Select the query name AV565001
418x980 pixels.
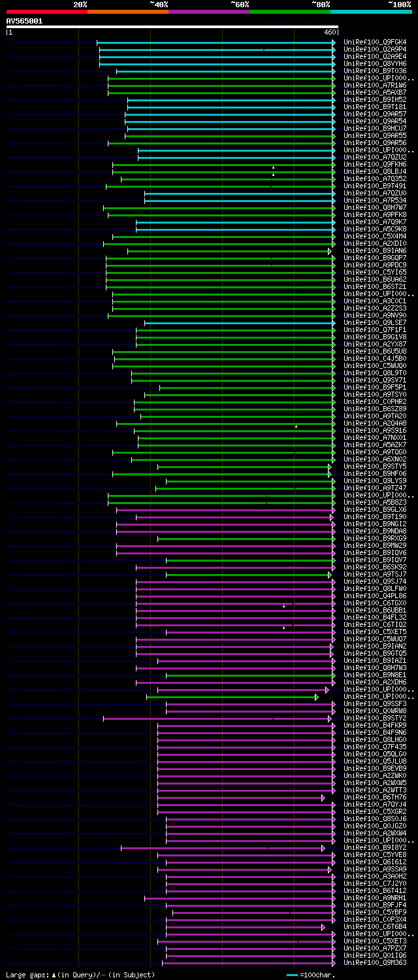coord(24,21)
